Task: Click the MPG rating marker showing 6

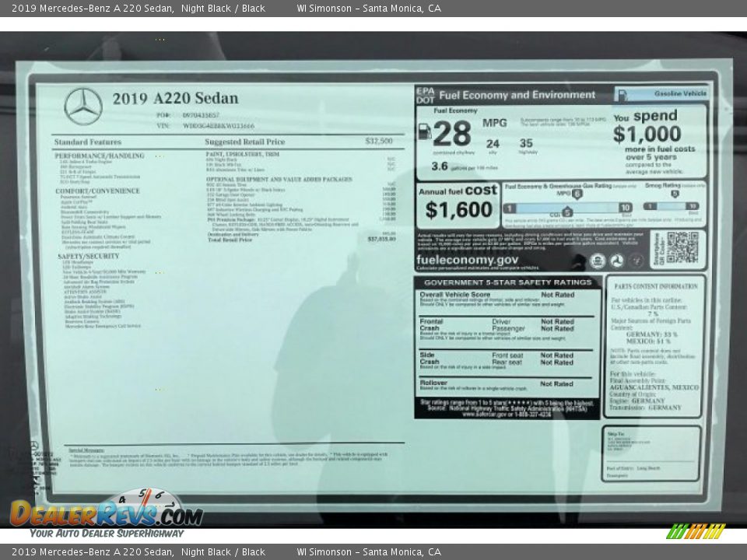Action: (x=577, y=194)
